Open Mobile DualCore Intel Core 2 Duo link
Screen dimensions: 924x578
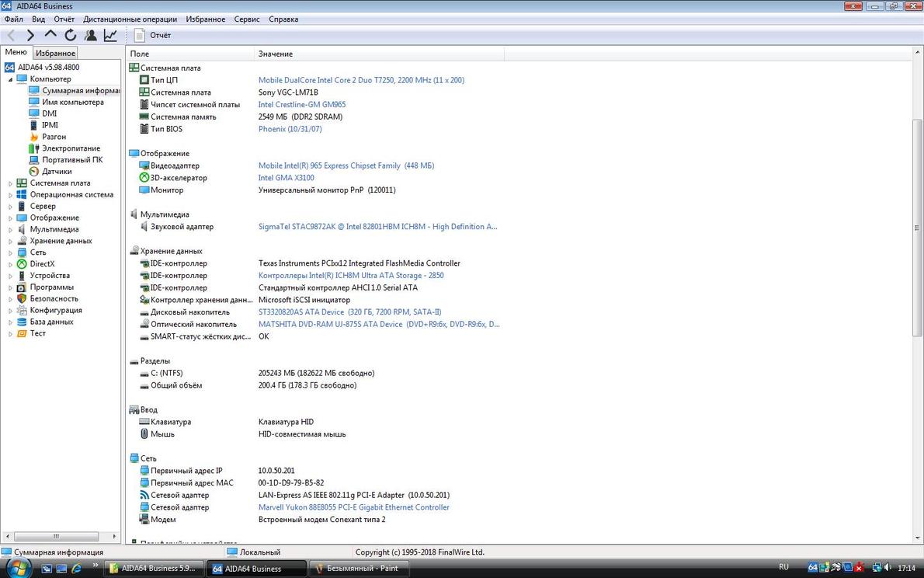click(361, 80)
